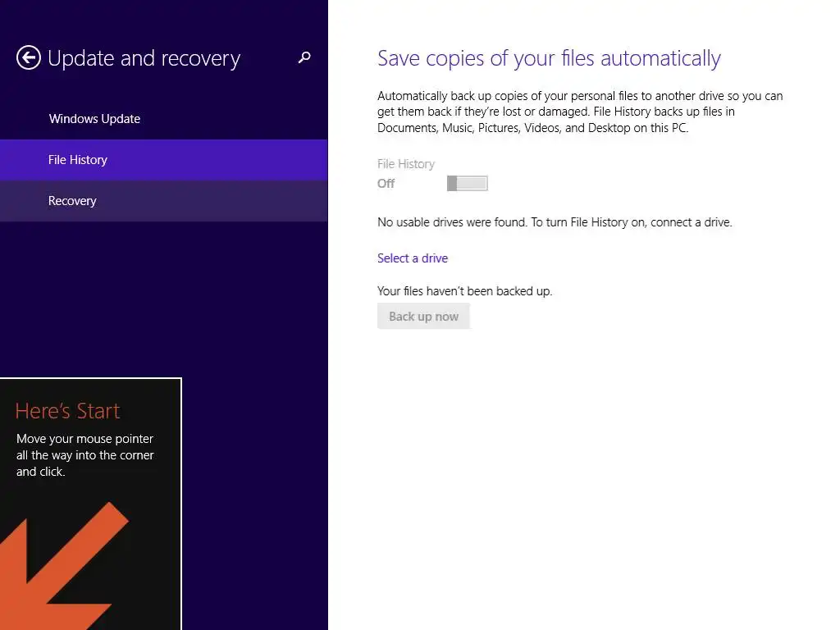840x630 pixels.
Task: Click the Save copies of your files automatically title
Action: (549, 58)
